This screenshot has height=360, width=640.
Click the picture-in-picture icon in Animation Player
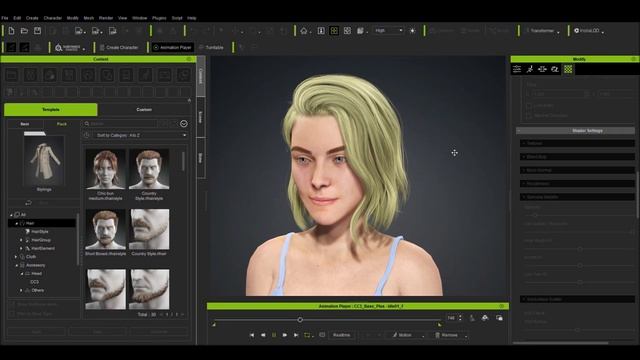pos(499,318)
